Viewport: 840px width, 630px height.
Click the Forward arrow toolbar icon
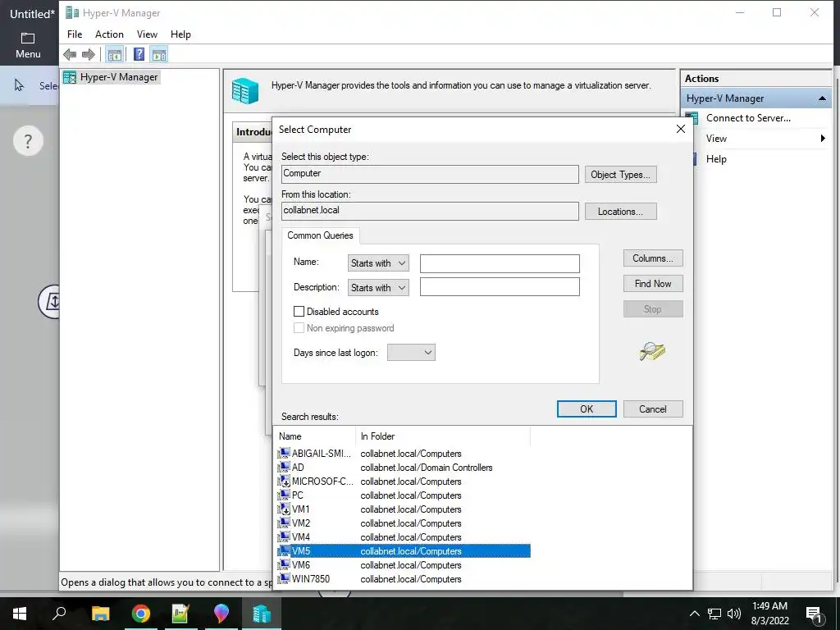(x=89, y=54)
